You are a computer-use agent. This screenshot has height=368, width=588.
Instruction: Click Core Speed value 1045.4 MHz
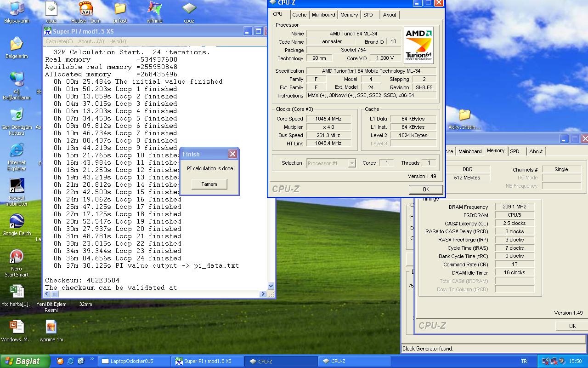point(328,119)
